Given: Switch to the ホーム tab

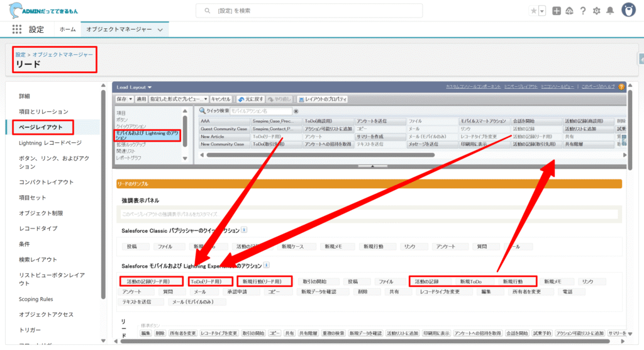Looking at the screenshot, I should tap(67, 29).
